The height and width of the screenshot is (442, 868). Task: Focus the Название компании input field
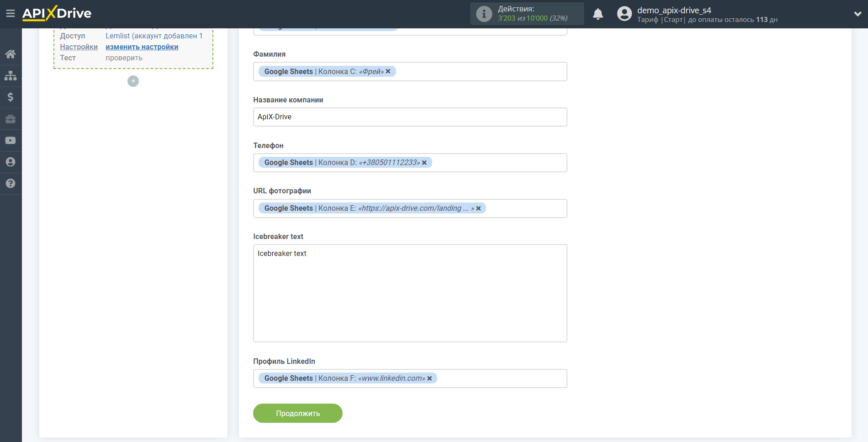pos(410,117)
